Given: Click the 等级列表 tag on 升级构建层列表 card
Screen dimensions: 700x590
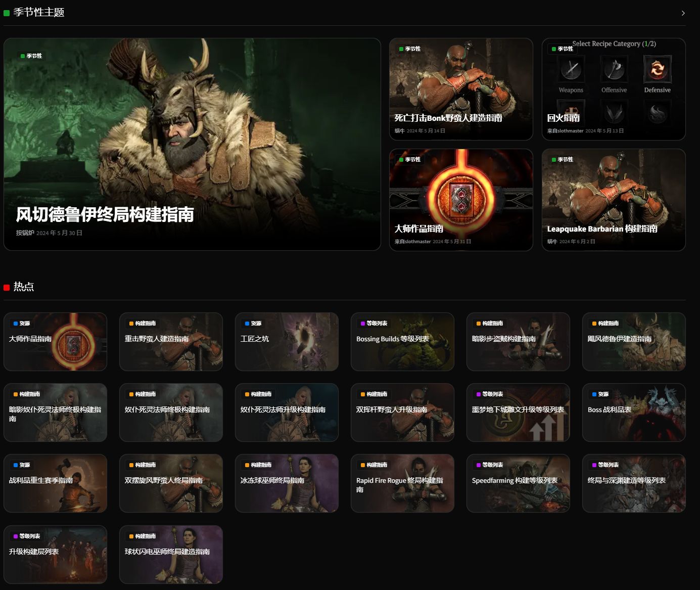Looking at the screenshot, I should click(27, 536).
